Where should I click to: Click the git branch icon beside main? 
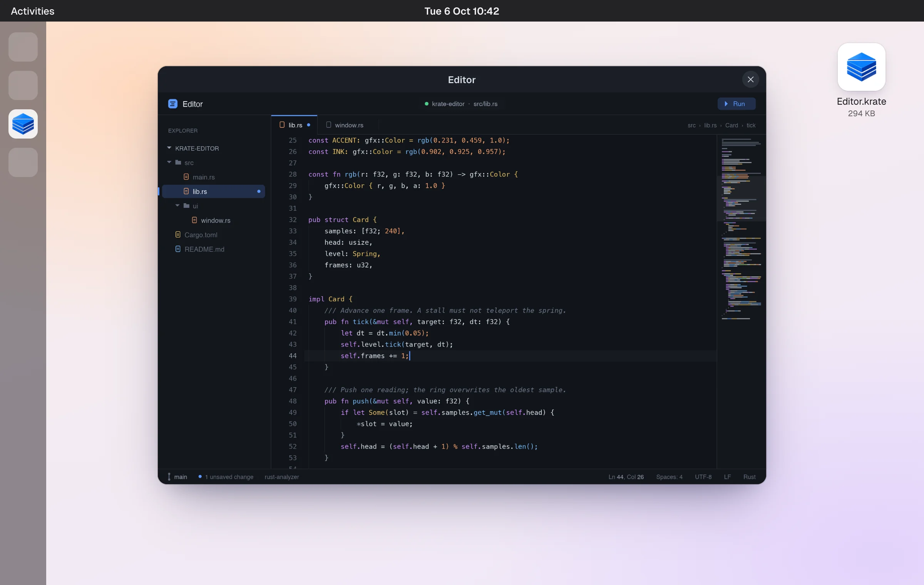[169, 477]
